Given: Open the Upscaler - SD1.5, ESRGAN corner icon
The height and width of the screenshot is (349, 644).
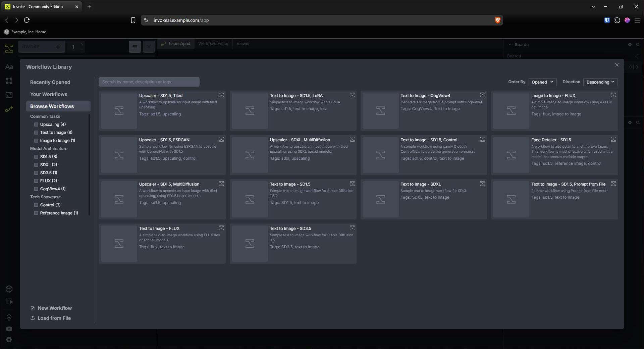Looking at the screenshot, I should (221, 140).
